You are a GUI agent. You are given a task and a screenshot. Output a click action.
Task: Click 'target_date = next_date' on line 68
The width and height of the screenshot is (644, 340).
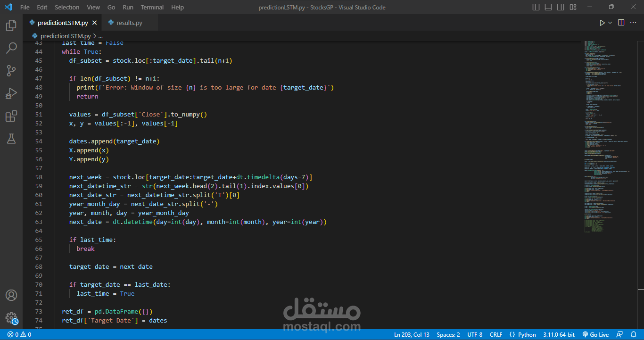(x=111, y=266)
